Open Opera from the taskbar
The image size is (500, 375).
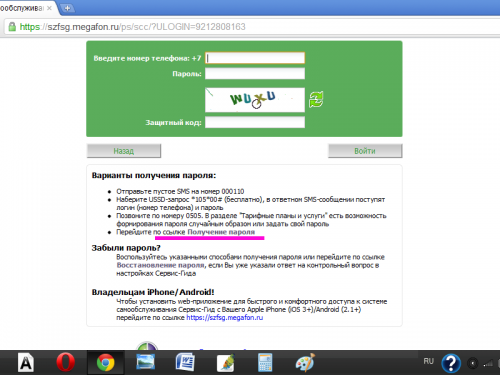click(x=65, y=362)
